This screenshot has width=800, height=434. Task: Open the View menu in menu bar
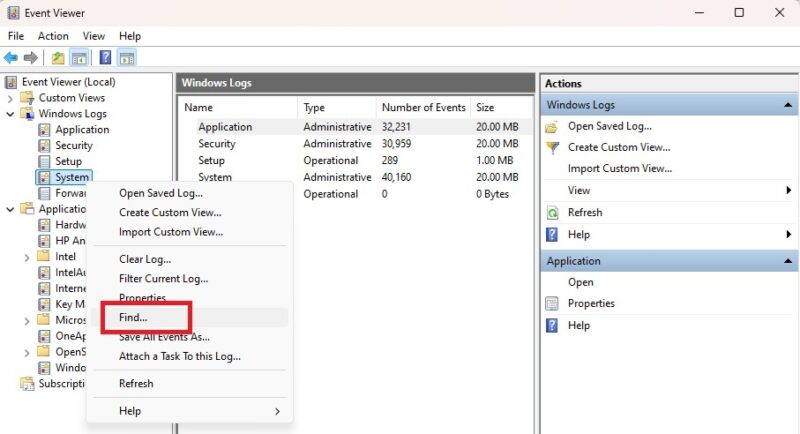(94, 36)
